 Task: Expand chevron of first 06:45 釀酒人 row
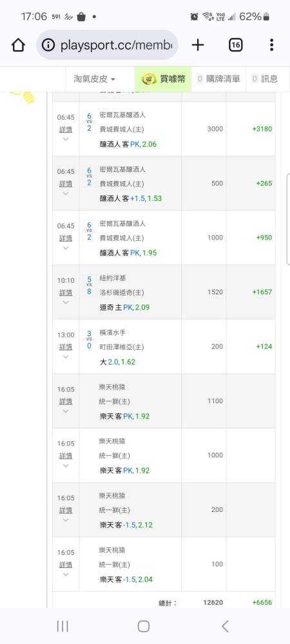pos(66,139)
